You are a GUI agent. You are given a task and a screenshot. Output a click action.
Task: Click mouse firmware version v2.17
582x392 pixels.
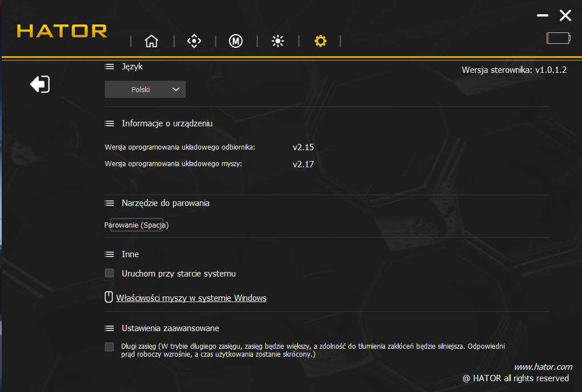point(304,164)
